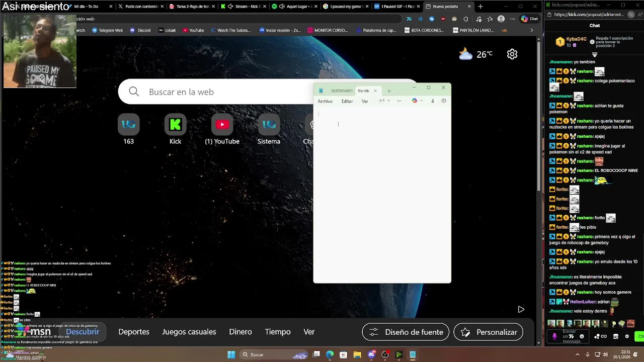Open the Editar menu in Notepad

pyautogui.click(x=347, y=101)
